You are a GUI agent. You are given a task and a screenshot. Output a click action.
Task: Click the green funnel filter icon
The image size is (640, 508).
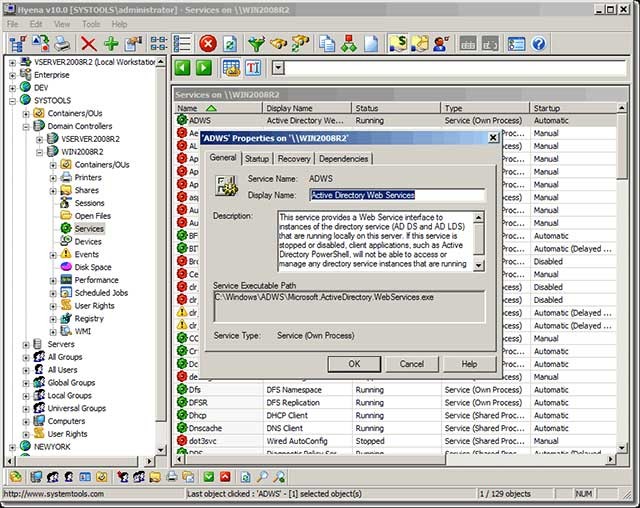tap(256, 44)
